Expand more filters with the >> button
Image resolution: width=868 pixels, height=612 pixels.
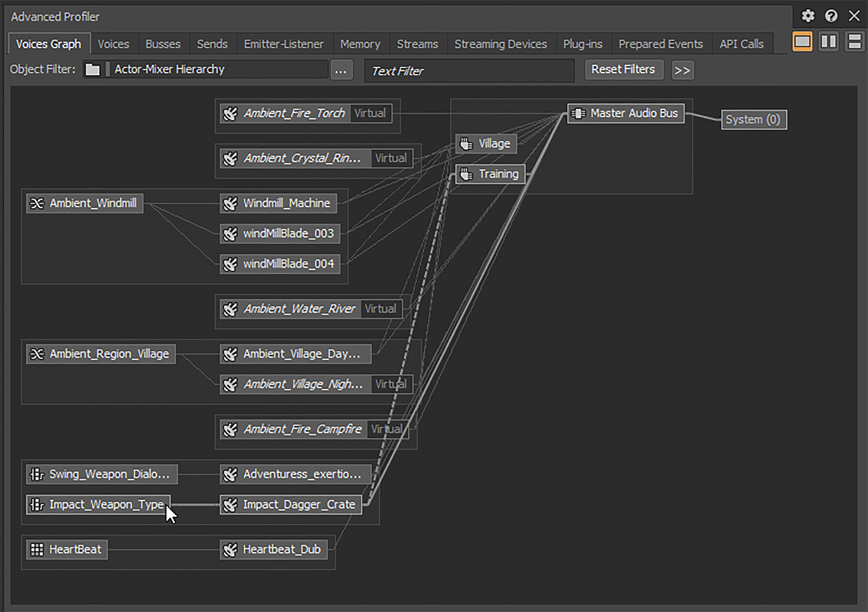(682, 70)
